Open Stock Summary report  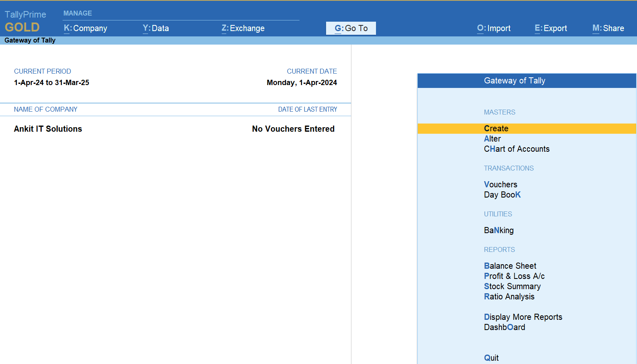tap(512, 286)
